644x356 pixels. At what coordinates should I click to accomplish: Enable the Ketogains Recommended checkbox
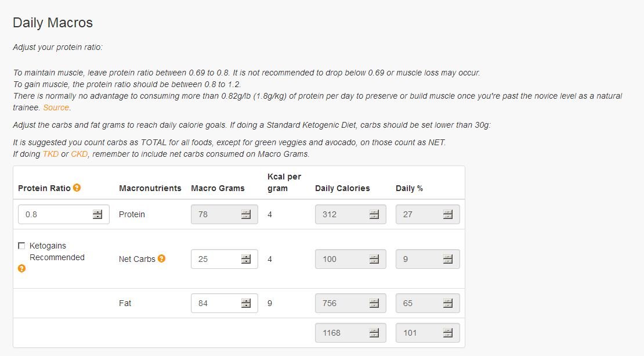pos(21,246)
